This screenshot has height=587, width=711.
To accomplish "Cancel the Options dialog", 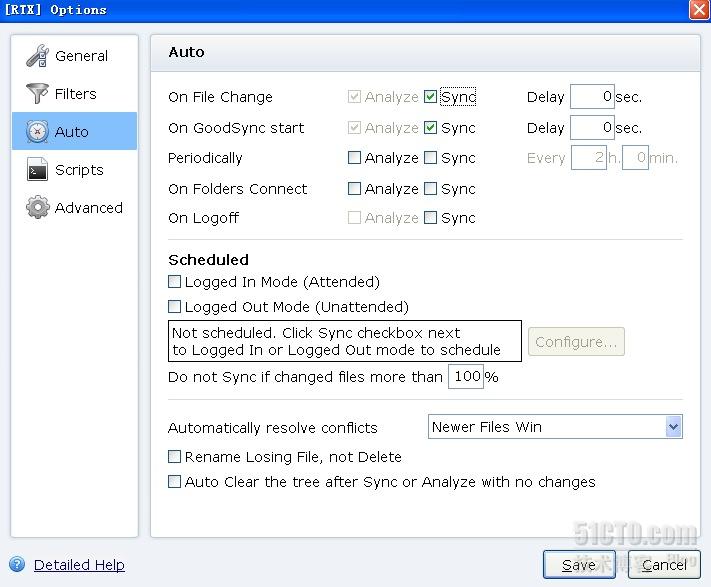I will [664, 564].
